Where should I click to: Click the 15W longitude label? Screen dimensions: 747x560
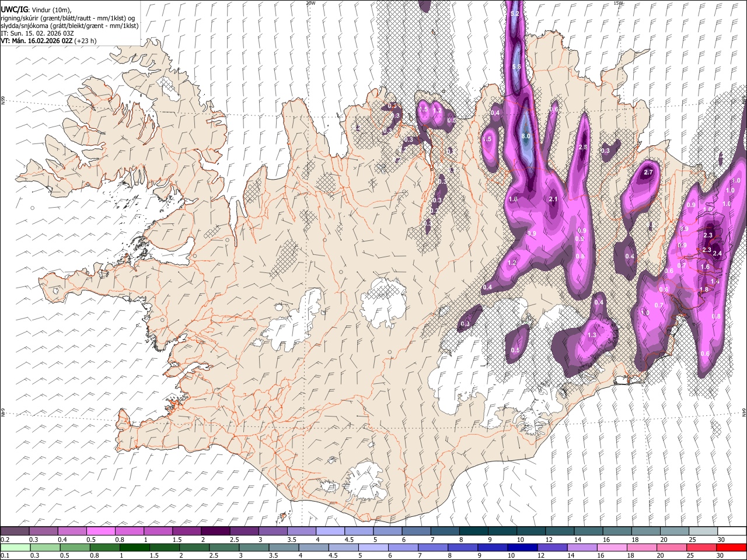[x=618, y=3]
